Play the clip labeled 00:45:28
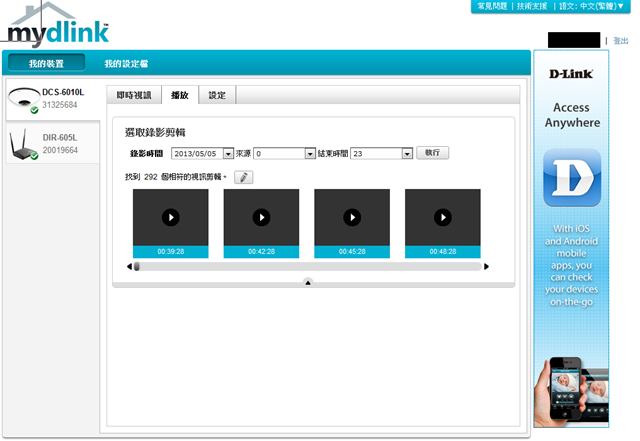The image size is (640, 441). pos(352,217)
